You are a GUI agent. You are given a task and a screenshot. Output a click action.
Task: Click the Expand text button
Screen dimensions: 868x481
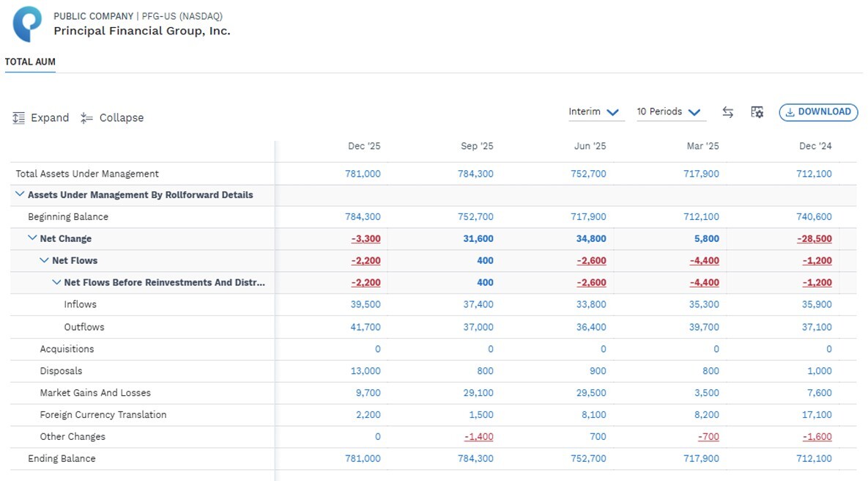click(50, 118)
